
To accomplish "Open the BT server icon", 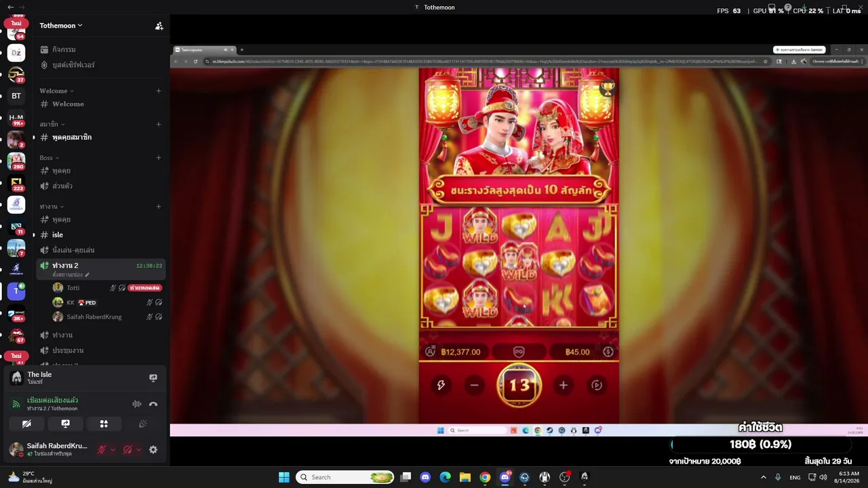I will (x=16, y=96).
